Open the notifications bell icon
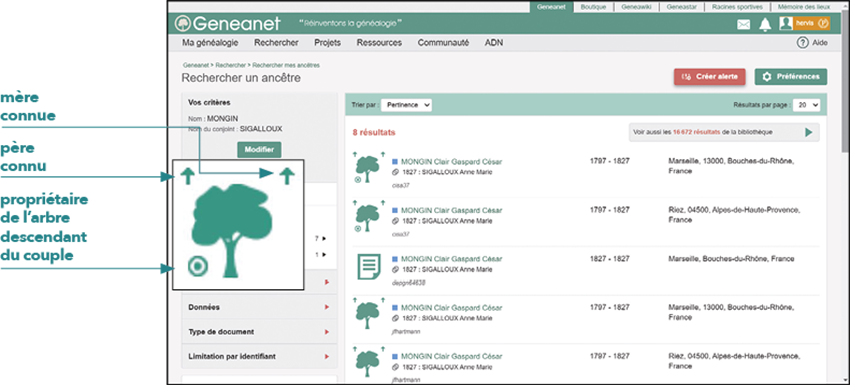 tap(765, 24)
